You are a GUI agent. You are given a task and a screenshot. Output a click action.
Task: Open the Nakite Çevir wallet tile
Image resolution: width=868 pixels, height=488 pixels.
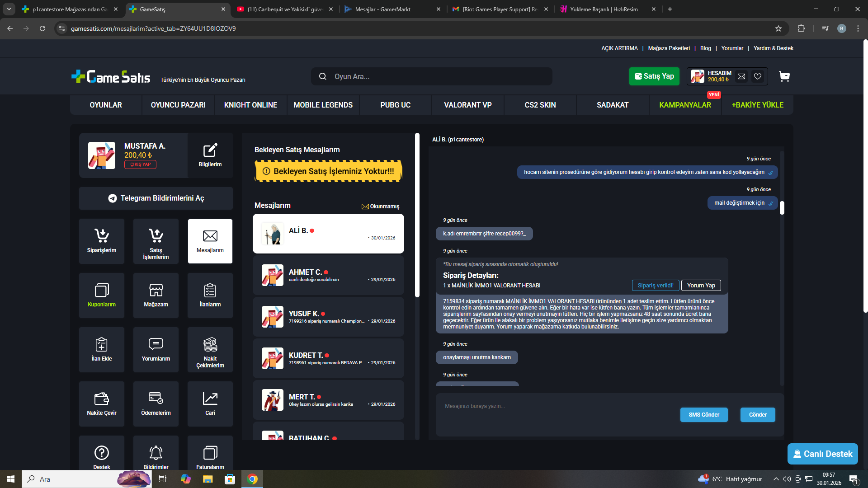[x=102, y=404]
